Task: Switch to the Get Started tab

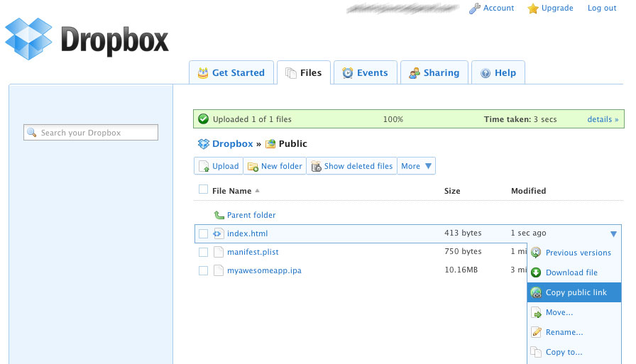Action: pyautogui.click(x=231, y=72)
